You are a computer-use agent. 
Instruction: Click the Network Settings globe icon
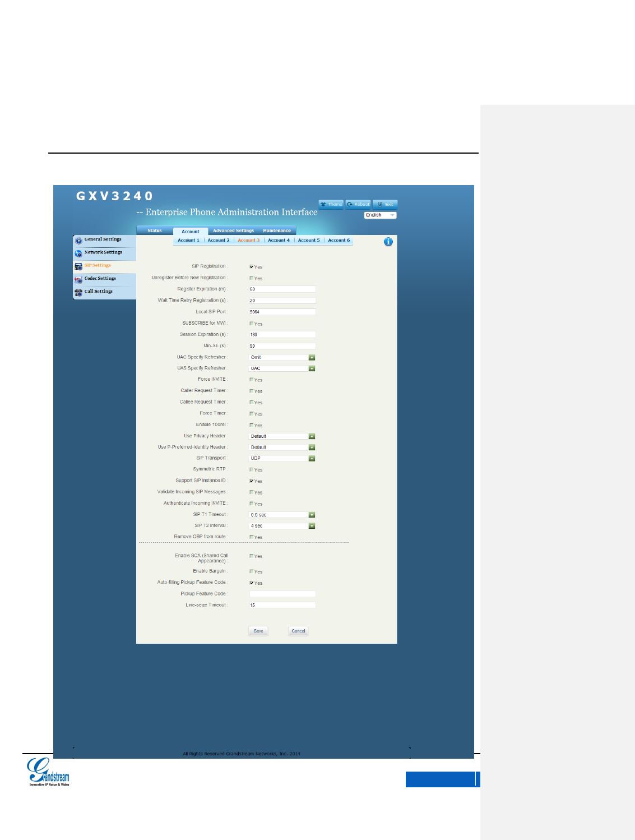[78, 253]
